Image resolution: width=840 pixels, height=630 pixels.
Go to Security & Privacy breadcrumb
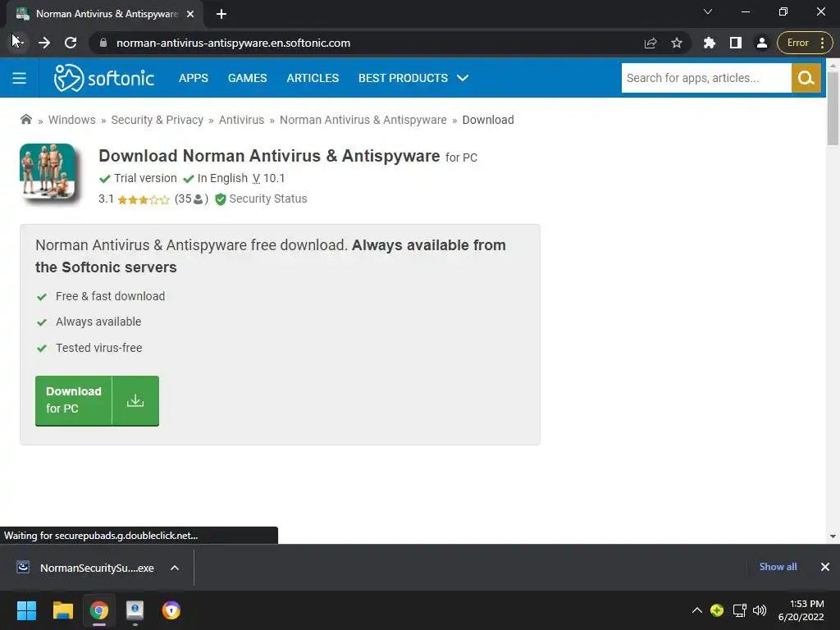(x=157, y=120)
